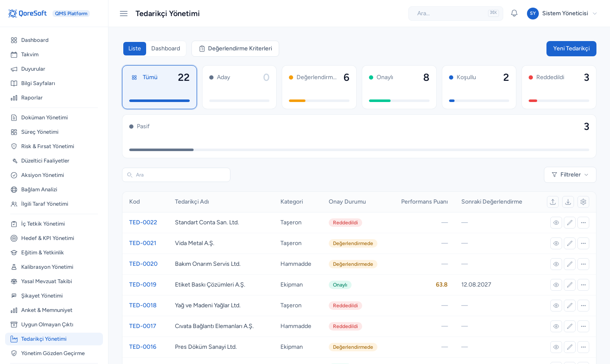610x364 pixels.
Task: Click the table upload icon
Action: (x=553, y=202)
